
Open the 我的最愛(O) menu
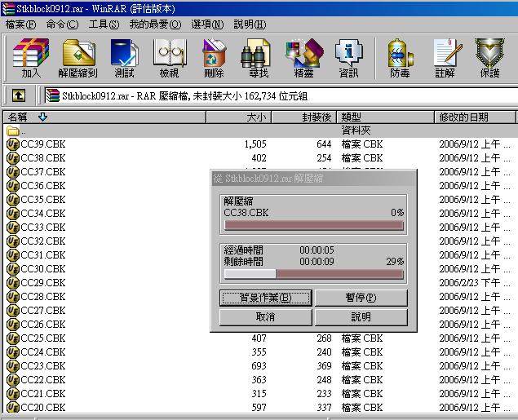155,24
